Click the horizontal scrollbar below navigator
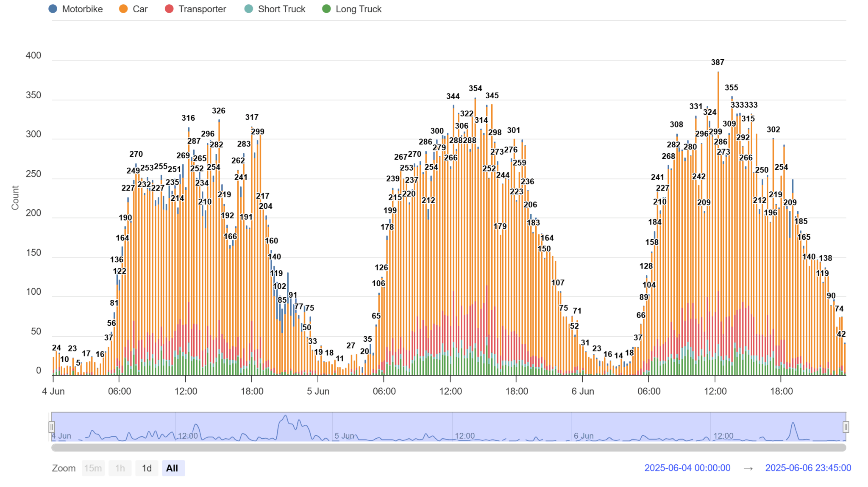Image resolution: width=868 pixels, height=487 pixels. pos(448,448)
